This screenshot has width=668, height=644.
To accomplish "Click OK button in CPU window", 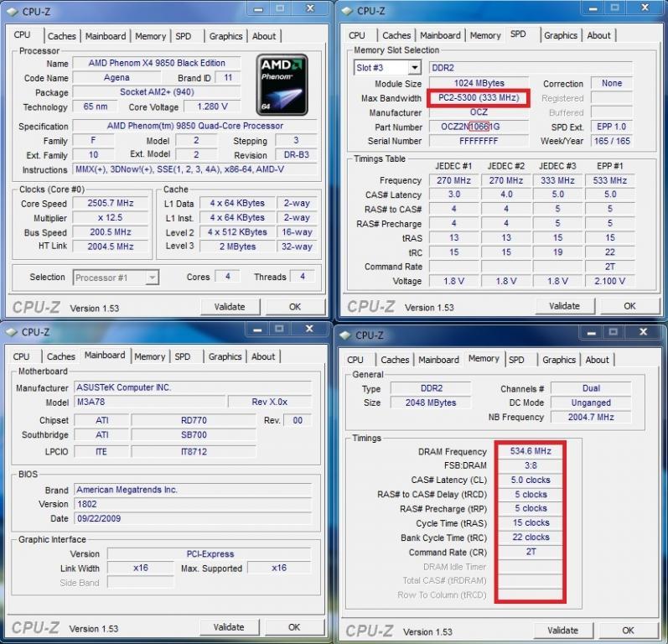I will (295, 307).
